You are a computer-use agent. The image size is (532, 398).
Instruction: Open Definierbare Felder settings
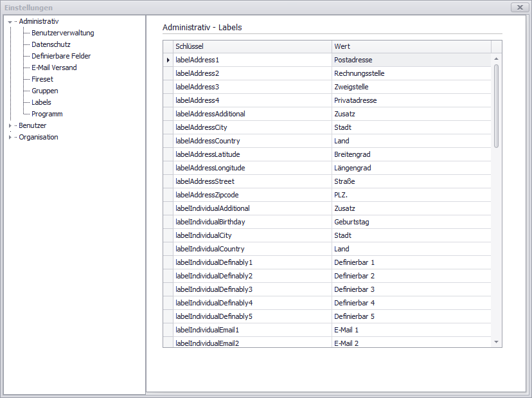61,56
